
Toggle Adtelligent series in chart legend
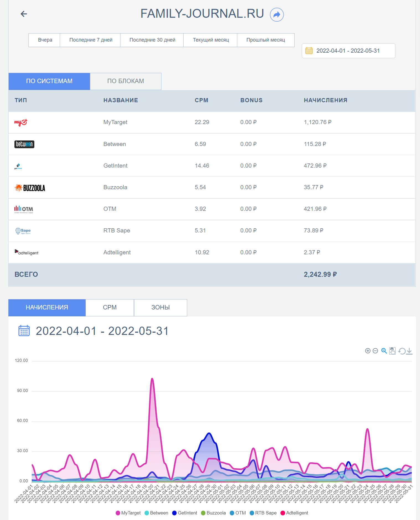coord(294,513)
